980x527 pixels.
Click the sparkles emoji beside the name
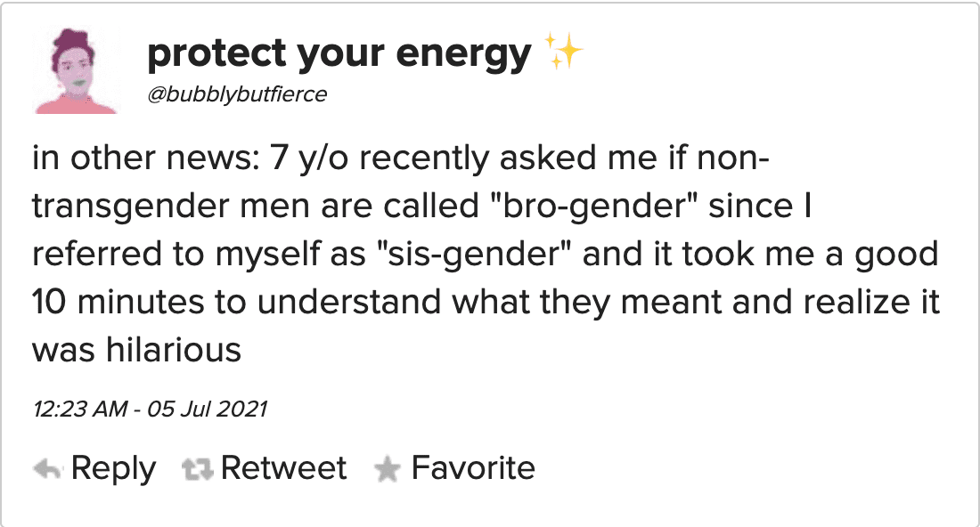pos(564,51)
